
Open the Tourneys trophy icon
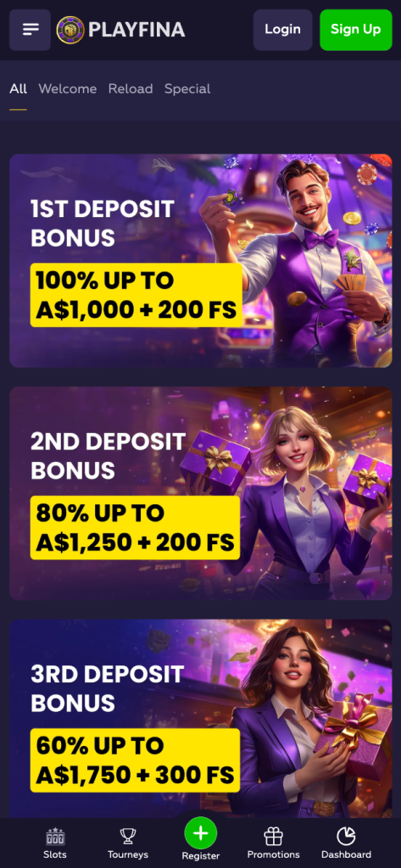pyautogui.click(x=128, y=836)
